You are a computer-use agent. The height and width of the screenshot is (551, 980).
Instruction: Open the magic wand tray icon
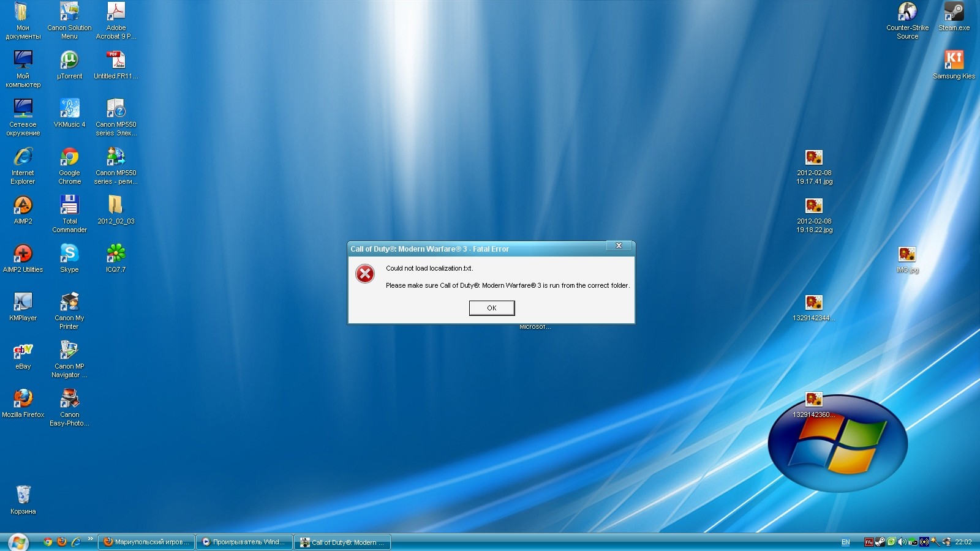935,542
